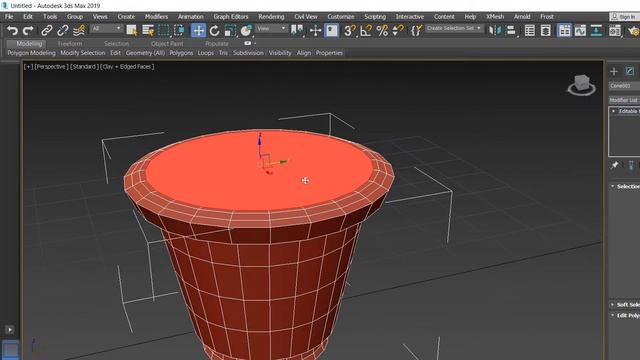
Task: Open the View reference coordinate dropdown
Action: pos(271,29)
